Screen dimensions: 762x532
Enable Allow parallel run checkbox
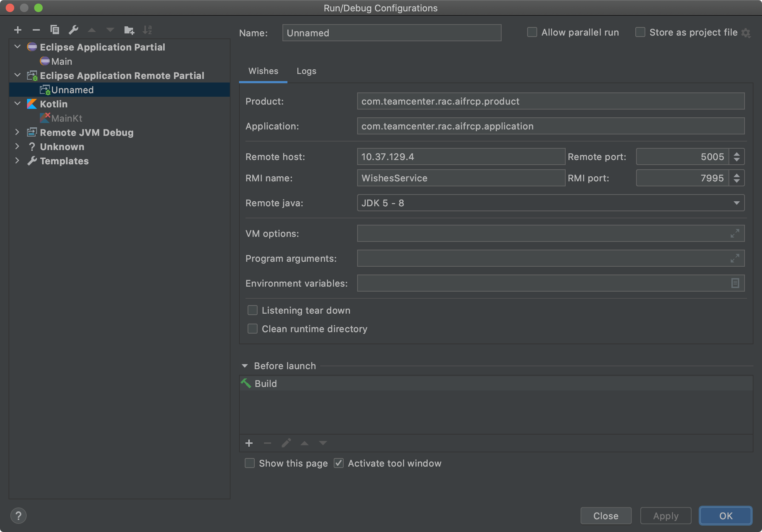532,32
